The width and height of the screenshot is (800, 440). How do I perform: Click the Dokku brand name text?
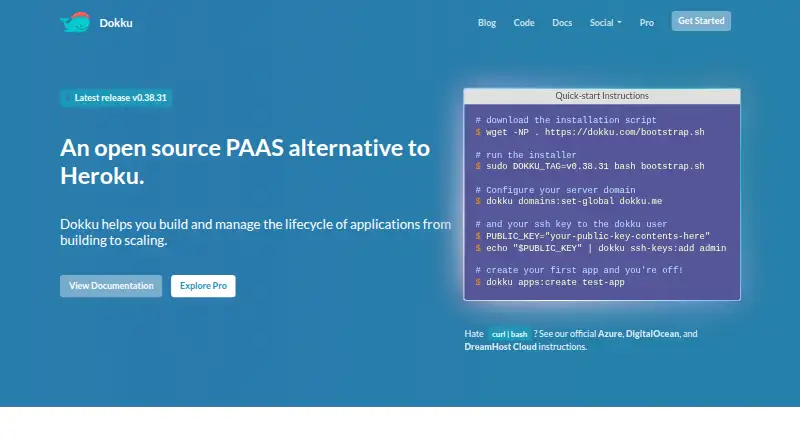pyautogui.click(x=116, y=22)
